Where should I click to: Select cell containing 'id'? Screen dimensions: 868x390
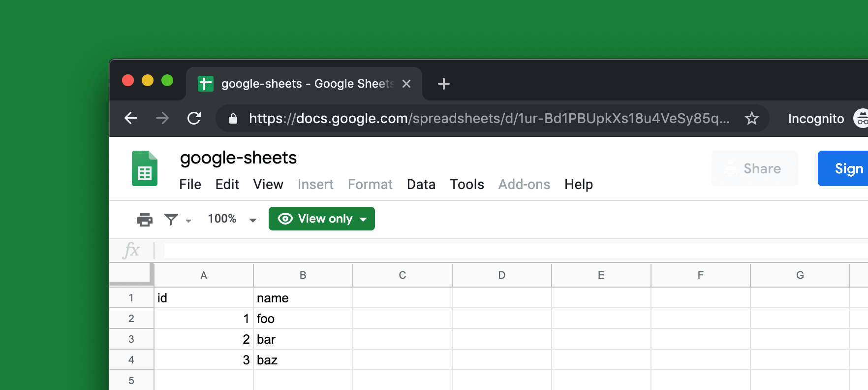(204, 298)
